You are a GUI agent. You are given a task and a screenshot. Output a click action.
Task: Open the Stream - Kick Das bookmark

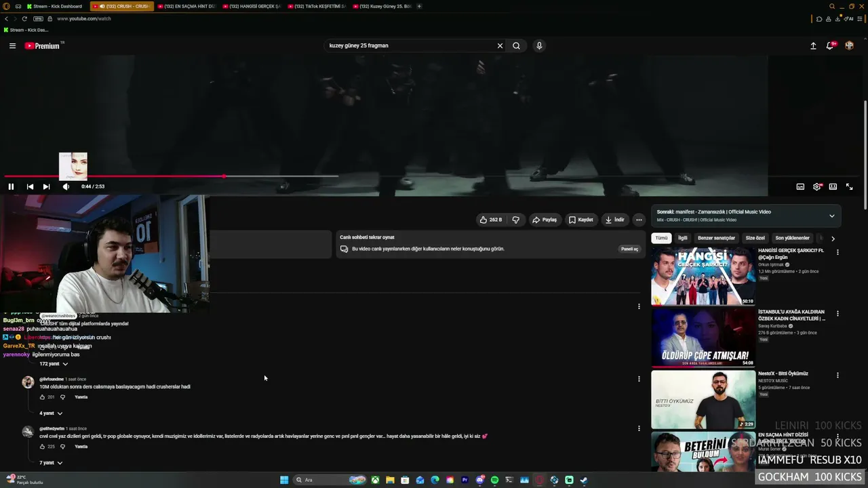click(26, 30)
